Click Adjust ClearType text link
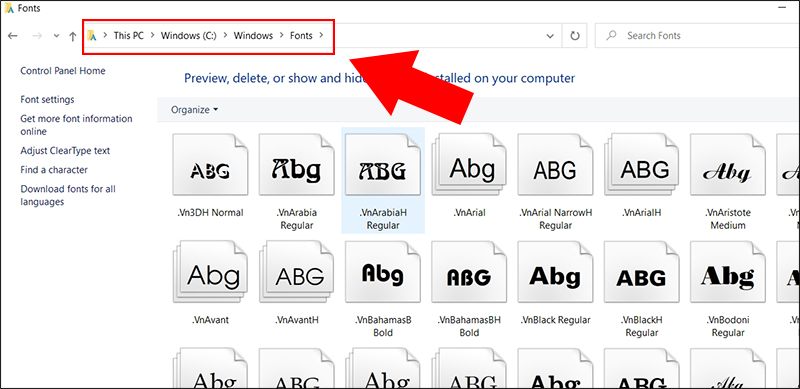This screenshot has height=389, width=800. 65,151
